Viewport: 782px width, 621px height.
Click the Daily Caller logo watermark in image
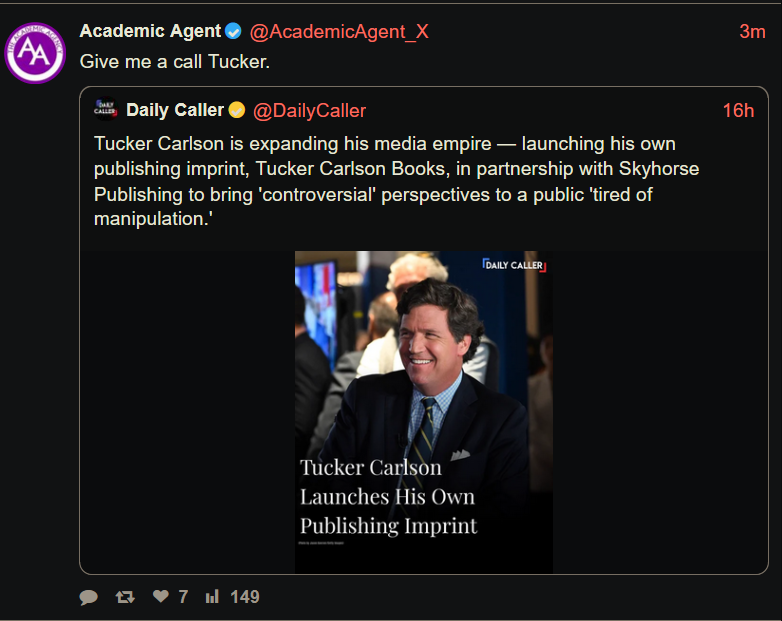pos(514,265)
